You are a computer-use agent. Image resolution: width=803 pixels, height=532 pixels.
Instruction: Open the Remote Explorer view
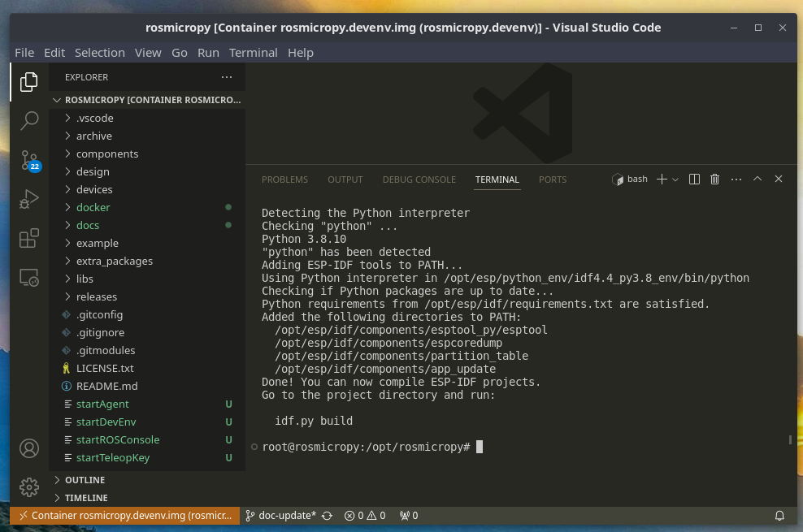click(x=29, y=278)
